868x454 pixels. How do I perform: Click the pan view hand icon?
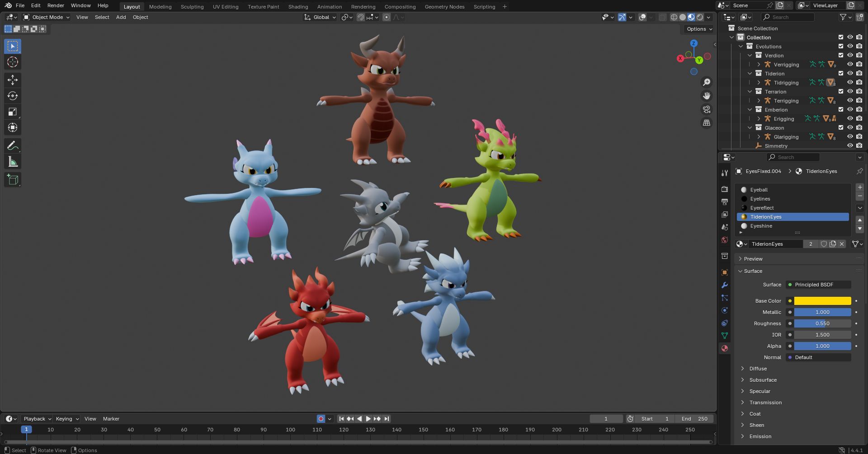coord(706,96)
